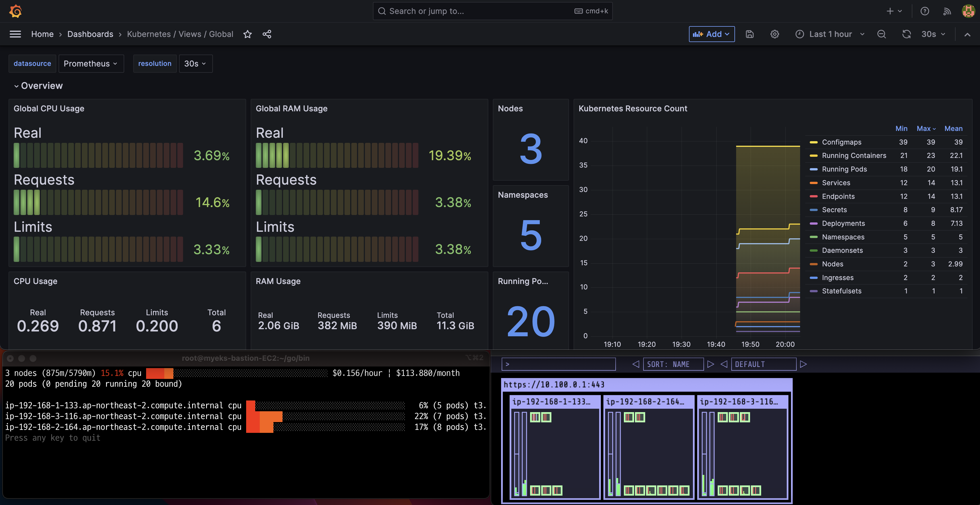980x505 pixels.
Task: Click the share dashboard icon
Action: tap(267, 34)
